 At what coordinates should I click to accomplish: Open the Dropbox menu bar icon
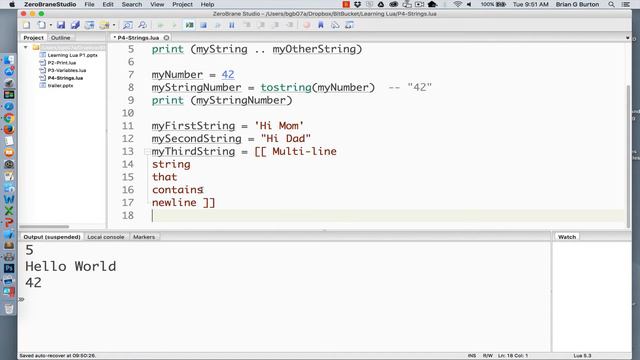click(358, 4)
